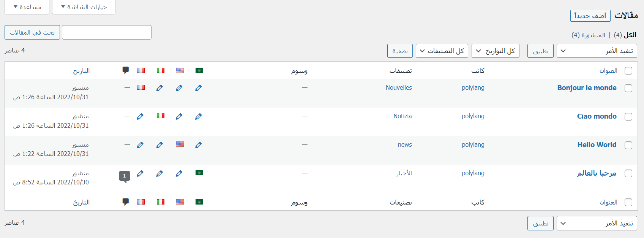
Task: Click the أضف جديداً add new button
Action: [x=590, y=16]
